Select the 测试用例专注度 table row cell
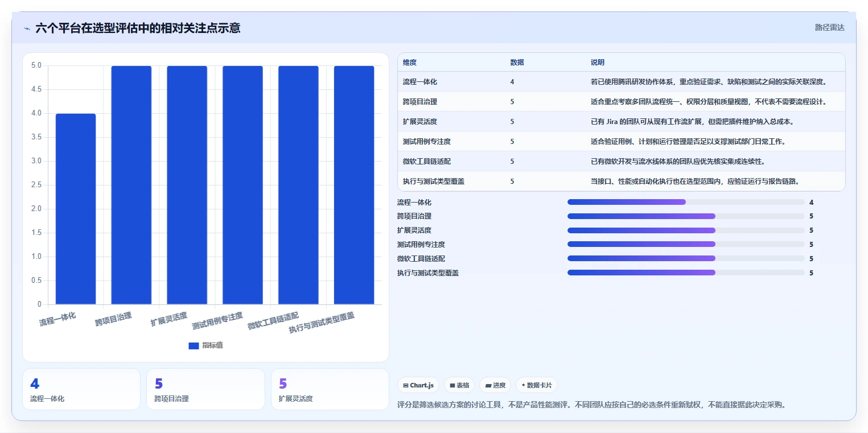The height and width of the screenshot is (433, 868). [x=427, y=142]
